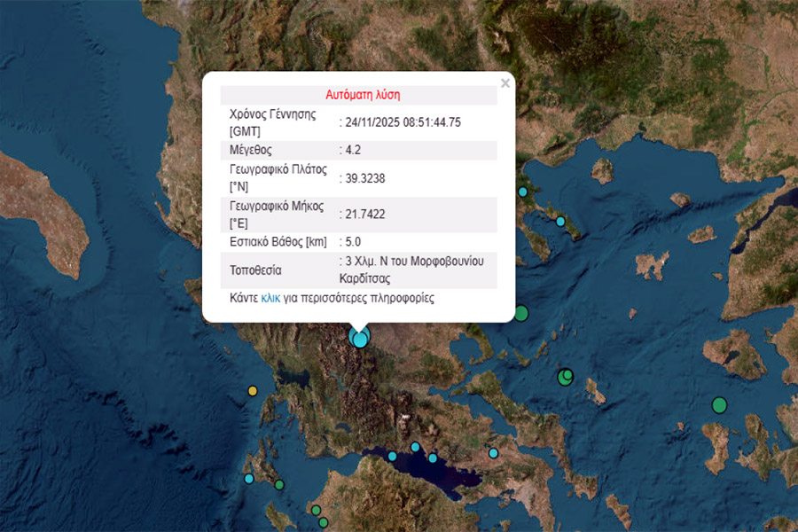Select the upper cyan marker on Chalkidiki peninsula

[523, 192]
